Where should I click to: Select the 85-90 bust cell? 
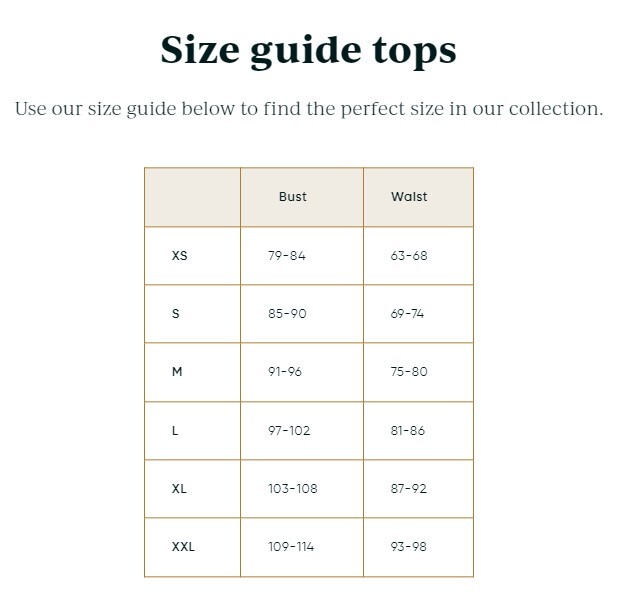pos(287,314)
